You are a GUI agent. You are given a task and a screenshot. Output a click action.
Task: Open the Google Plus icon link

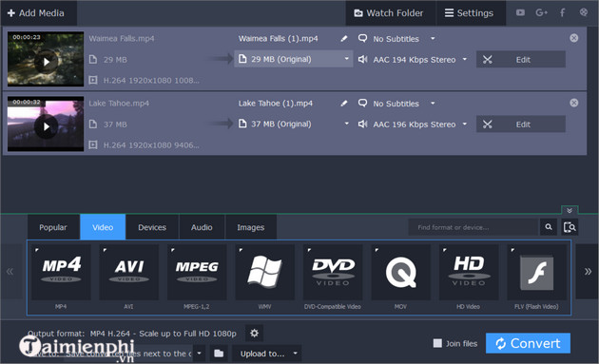click(541, 12)
